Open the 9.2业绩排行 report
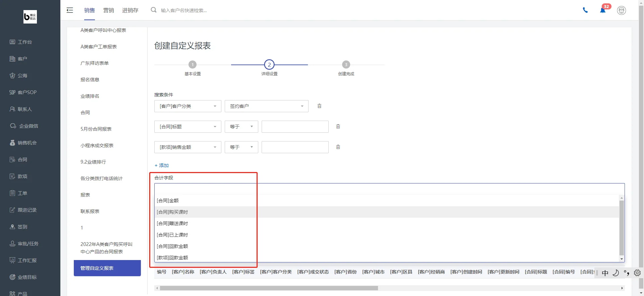 (93, 162)
